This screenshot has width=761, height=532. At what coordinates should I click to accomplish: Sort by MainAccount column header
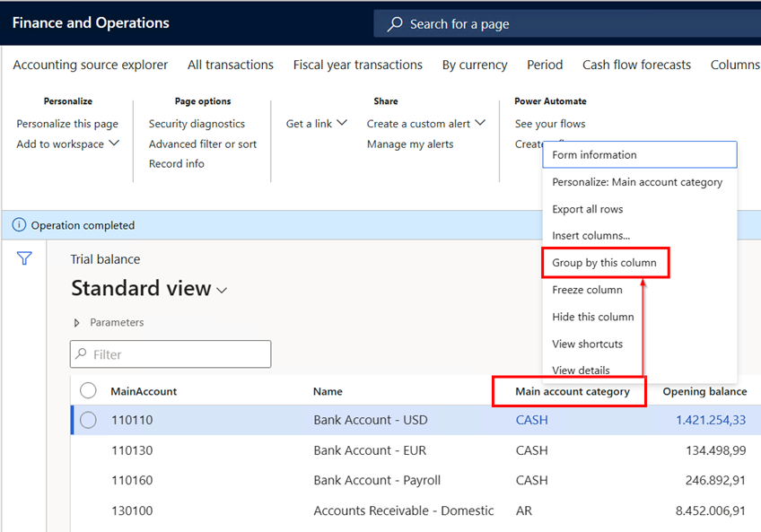(144, 391)
